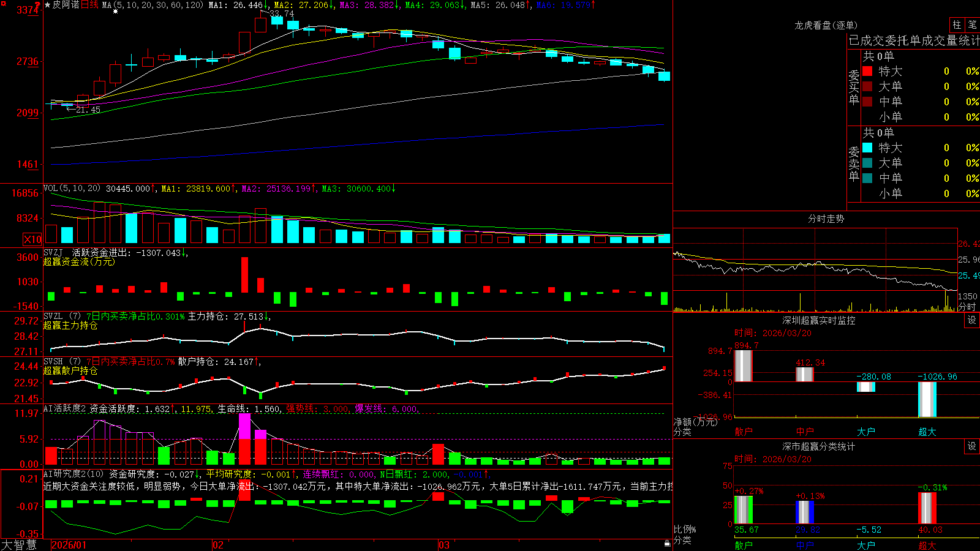Click the 皮阿诺 stock name

(x=66, y=5)
